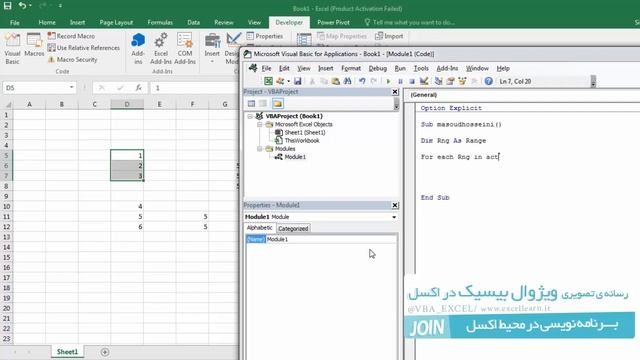The width and height of the screenshot is (640, 360).
Task: Click the Macros icon in Excel ribbon
Action: click(34, 45)
